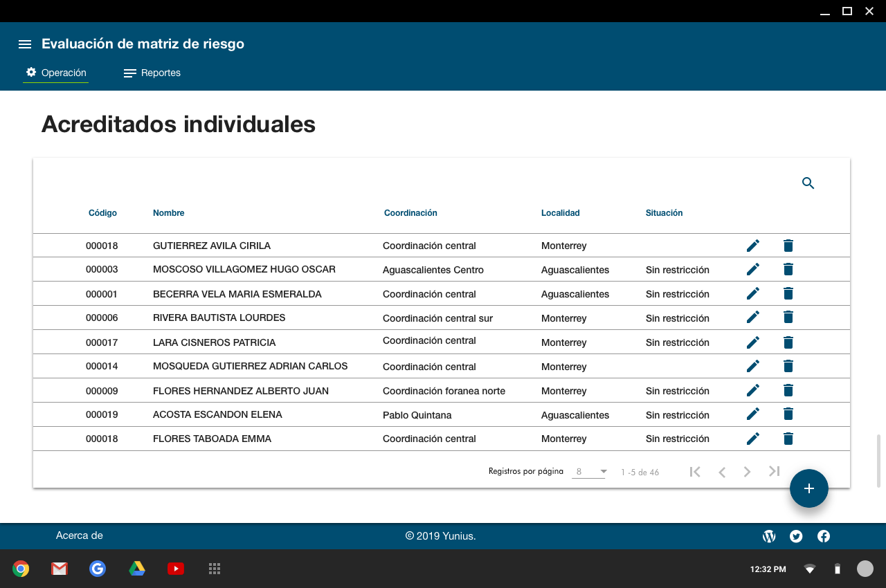Edit the RIVERA BAUTISTA LOURDES entry
This screenshot has width=886, height=588.
(x=753, y=318)
